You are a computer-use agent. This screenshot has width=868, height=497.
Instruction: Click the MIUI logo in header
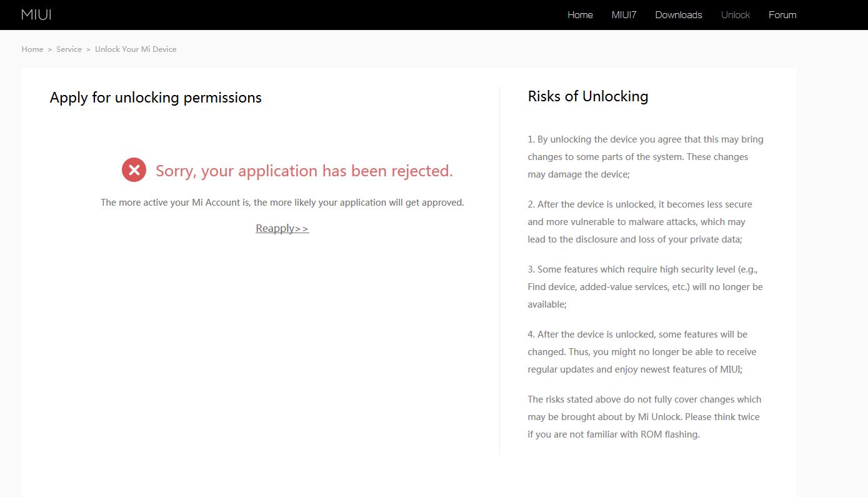(36, 14)
